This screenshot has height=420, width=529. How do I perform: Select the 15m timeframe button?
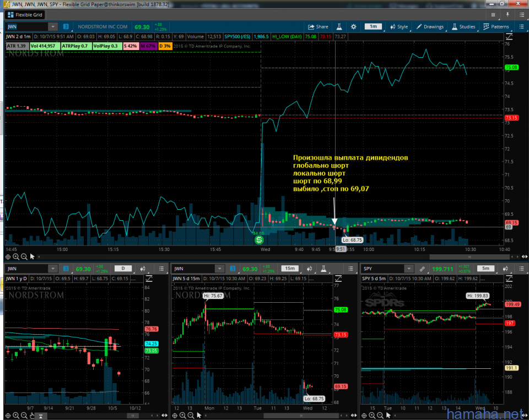pyautogui.click(x=290, y=269)
